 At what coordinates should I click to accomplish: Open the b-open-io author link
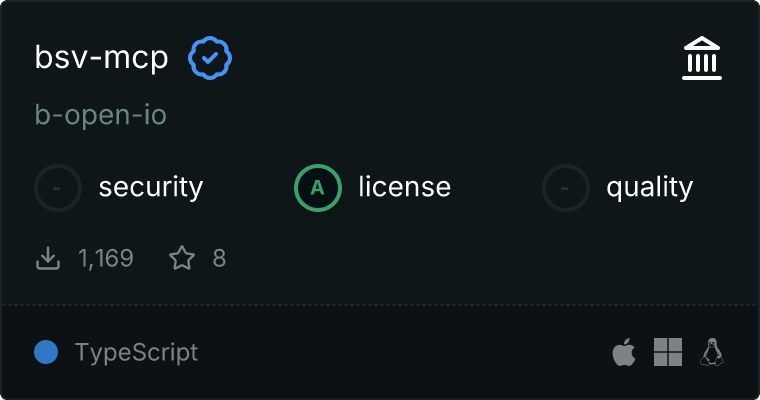click(x=100, y=116)
